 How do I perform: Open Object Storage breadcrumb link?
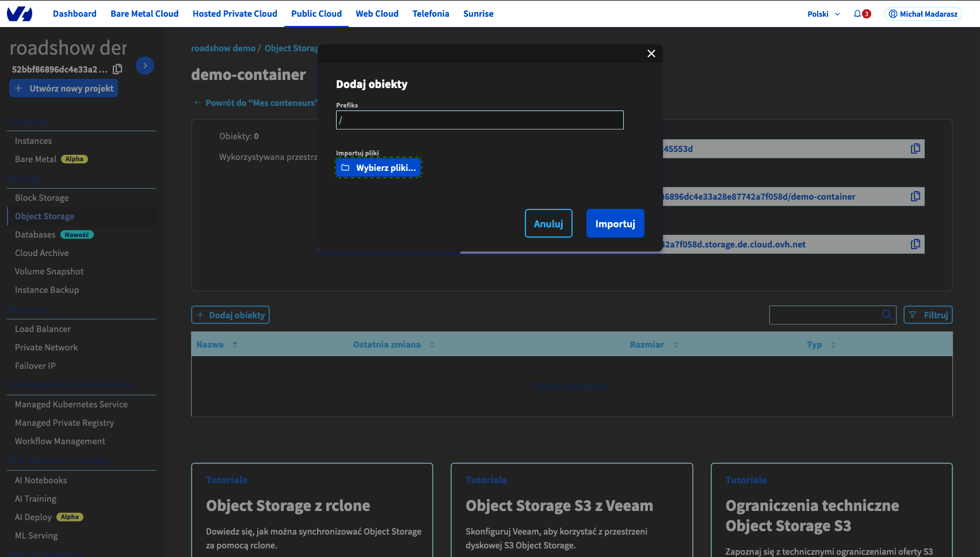pos(291,48)
